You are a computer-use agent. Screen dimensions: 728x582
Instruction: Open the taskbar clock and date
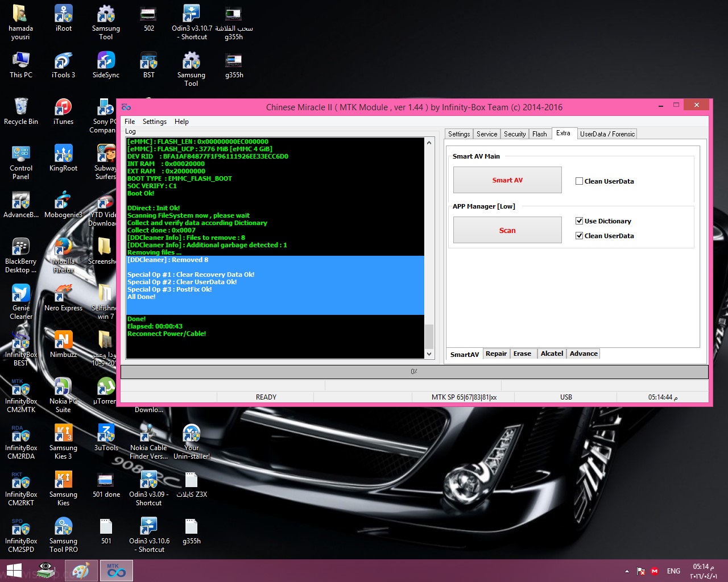tap(704, 571)
